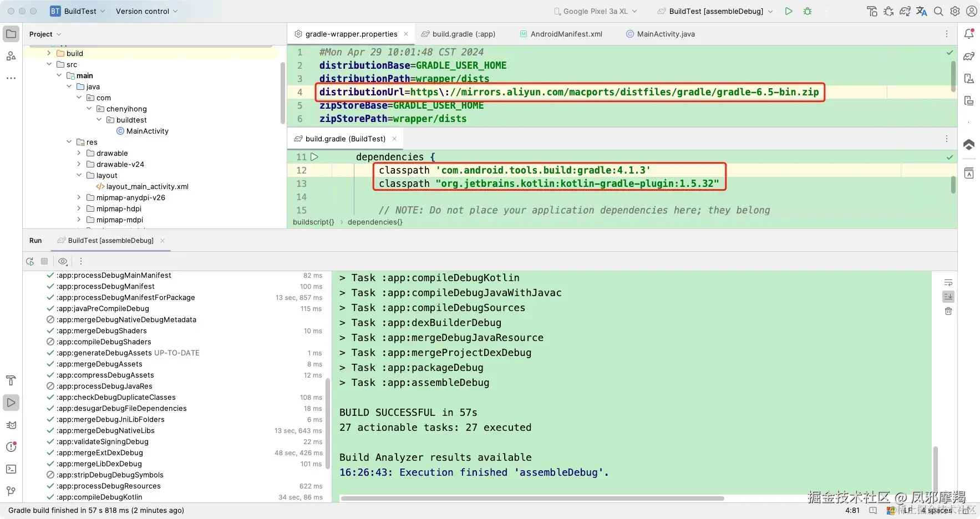The height and width of the screenshot is (519, 980).
Task: Rerun the assembleDebug build in Run panel
Action: tap(30, 261)
